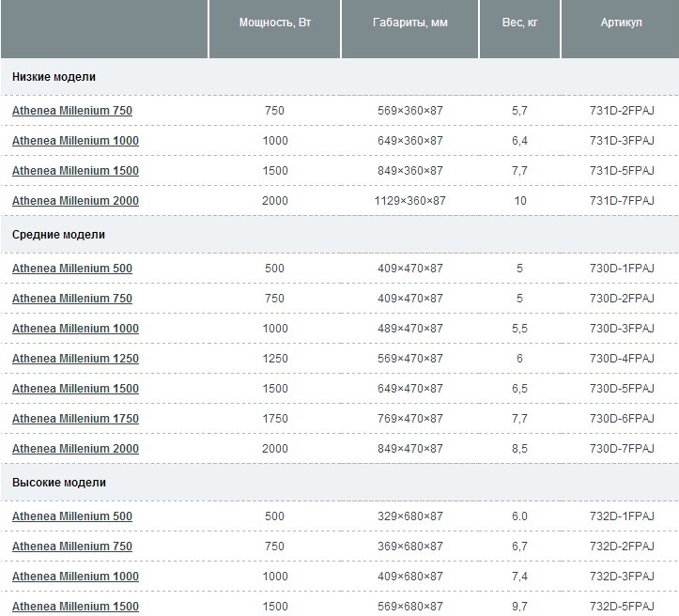Select article number 731D-3FPAJ
The height and width of the screenshot is (616, 679).
click(x=622, y=141)
